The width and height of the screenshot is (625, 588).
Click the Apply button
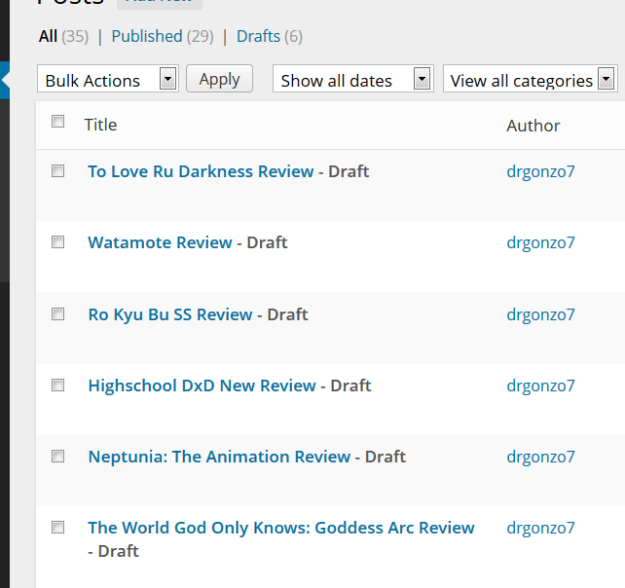[219, 79]
